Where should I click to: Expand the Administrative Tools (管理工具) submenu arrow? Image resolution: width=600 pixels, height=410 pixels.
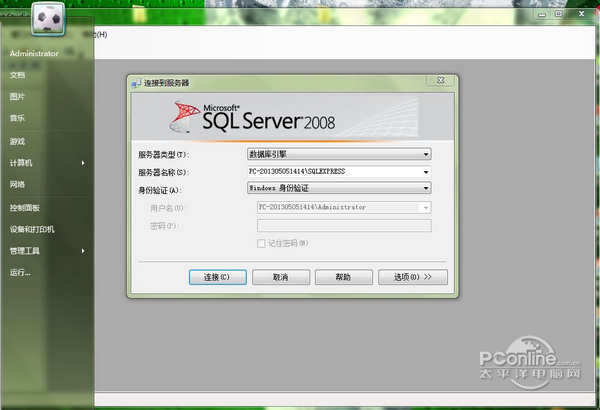point(83,251)
